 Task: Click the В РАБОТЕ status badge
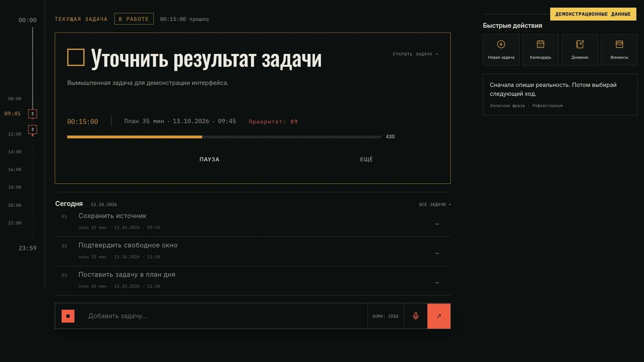[x=134, y=19]
